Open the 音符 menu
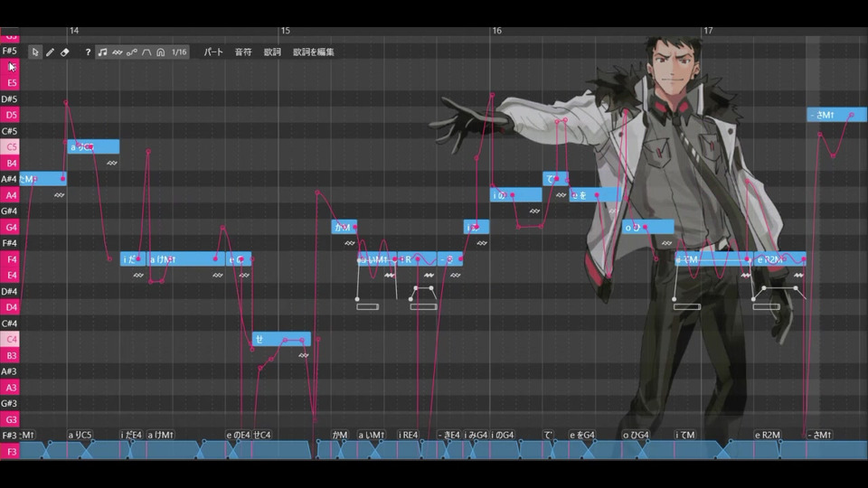This screenshot has width=868, height=488. tap(243, 52)
